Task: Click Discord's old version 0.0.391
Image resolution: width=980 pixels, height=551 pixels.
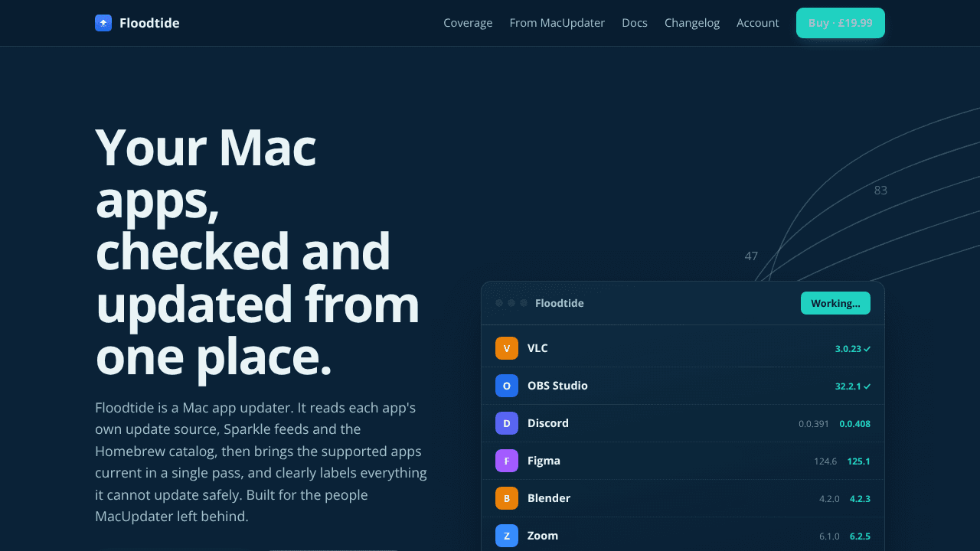Action: point(814,424)
